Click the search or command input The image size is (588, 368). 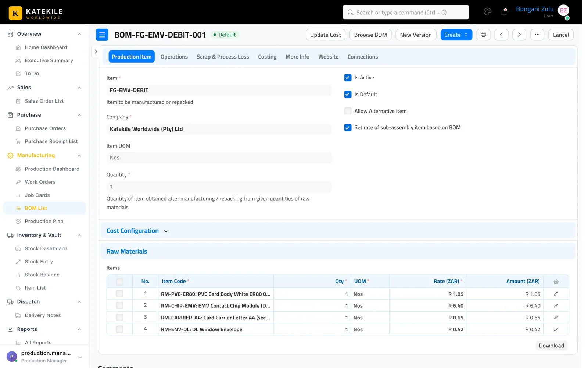tap(406, 12)
